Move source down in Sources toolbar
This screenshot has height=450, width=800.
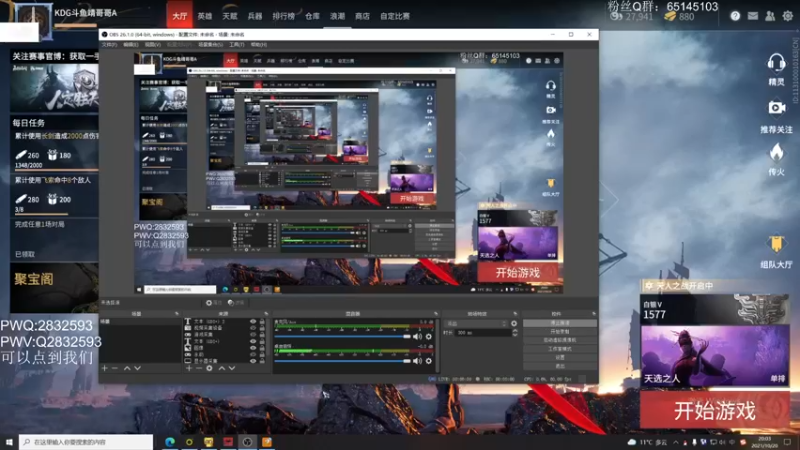tap(232, 368)
